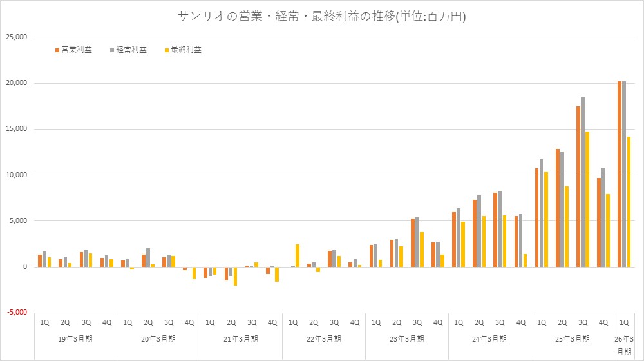The width and height of the screenshot is (644, 361).
Task: Click the yellow bar for 22年3月期 1Q
Action: click(x=298, y=255)
